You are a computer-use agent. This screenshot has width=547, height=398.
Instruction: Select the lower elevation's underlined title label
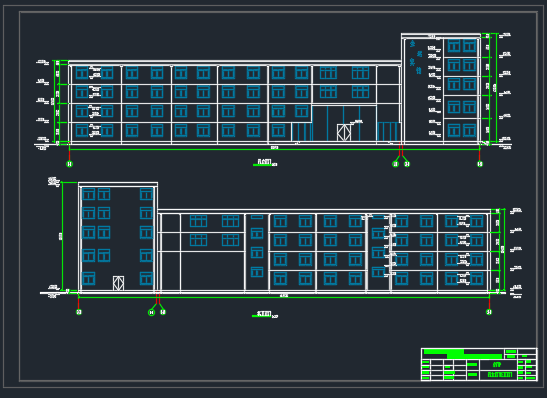pyautogui.click(x=265, y=314)
